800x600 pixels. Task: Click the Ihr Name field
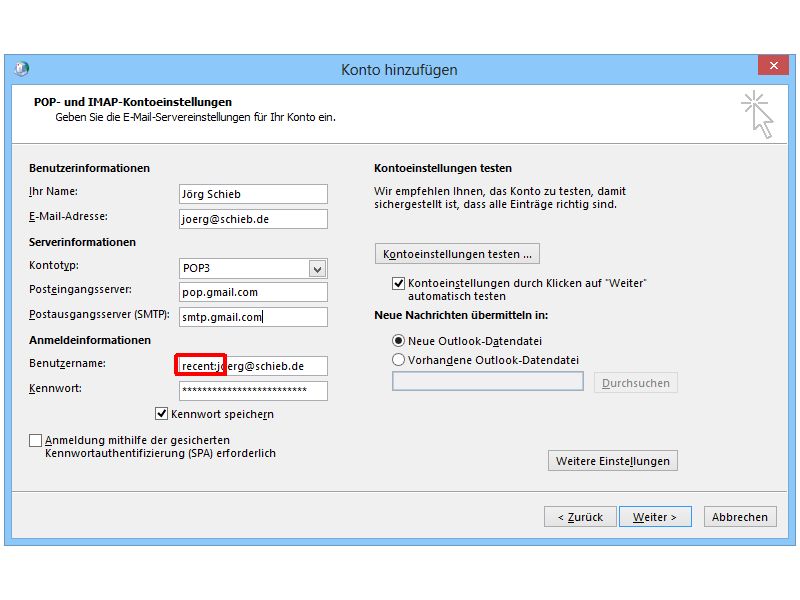pos(253,194)
